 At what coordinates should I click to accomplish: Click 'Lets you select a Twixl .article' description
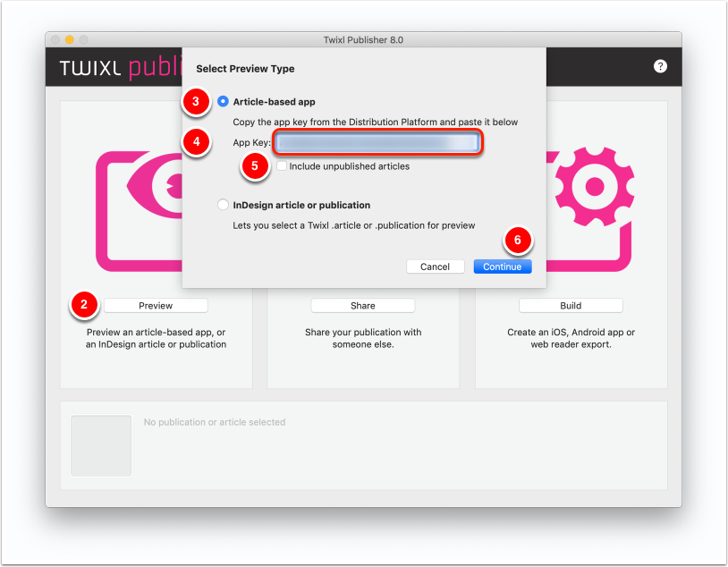coord(354,225)
